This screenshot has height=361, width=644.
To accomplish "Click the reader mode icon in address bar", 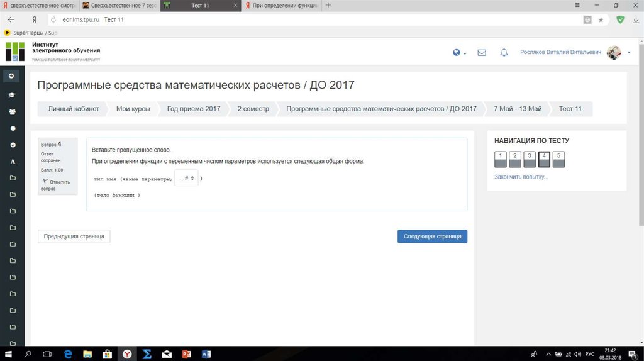I will tap(587, 19).
